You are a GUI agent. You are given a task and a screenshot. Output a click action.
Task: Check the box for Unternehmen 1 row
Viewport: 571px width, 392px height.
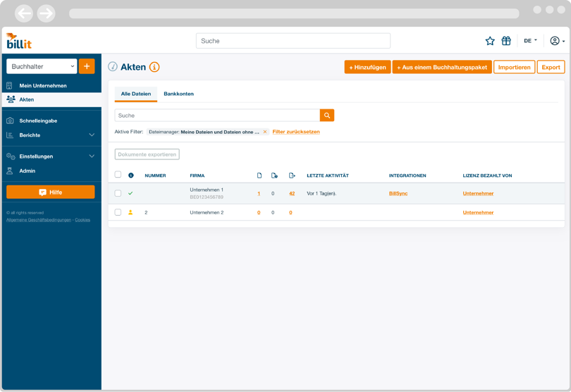[118, 193]
